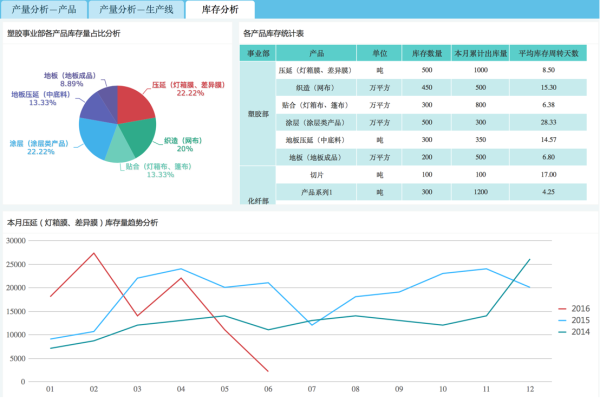Click the 塑胶部 division cell
Image resolution: width=600 pixels, height=402 pixels.
point(258,114)
